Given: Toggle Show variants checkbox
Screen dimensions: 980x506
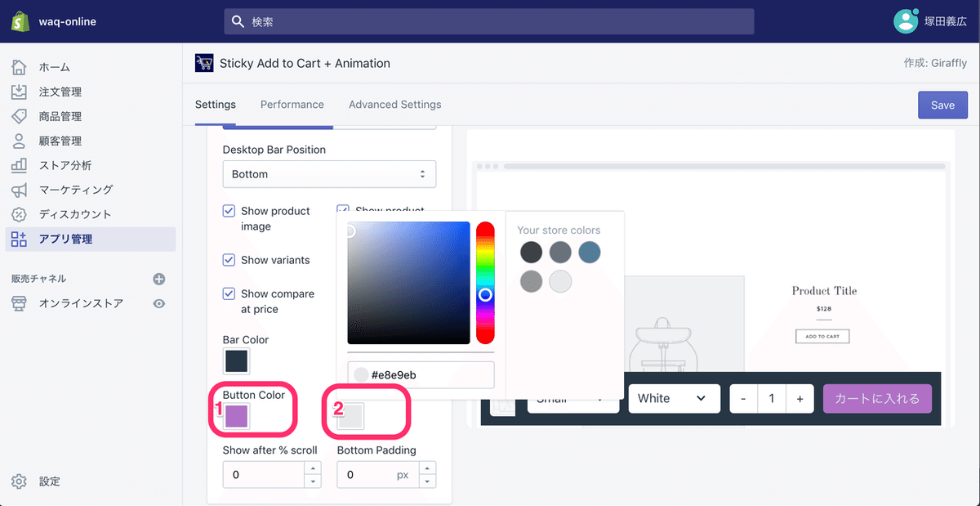Looking at the screenshot, I should [x=229, y=260].
